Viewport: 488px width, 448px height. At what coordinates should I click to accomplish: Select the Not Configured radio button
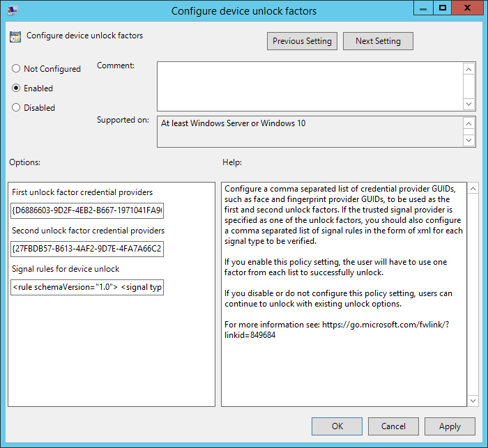(x=16, y=69)
